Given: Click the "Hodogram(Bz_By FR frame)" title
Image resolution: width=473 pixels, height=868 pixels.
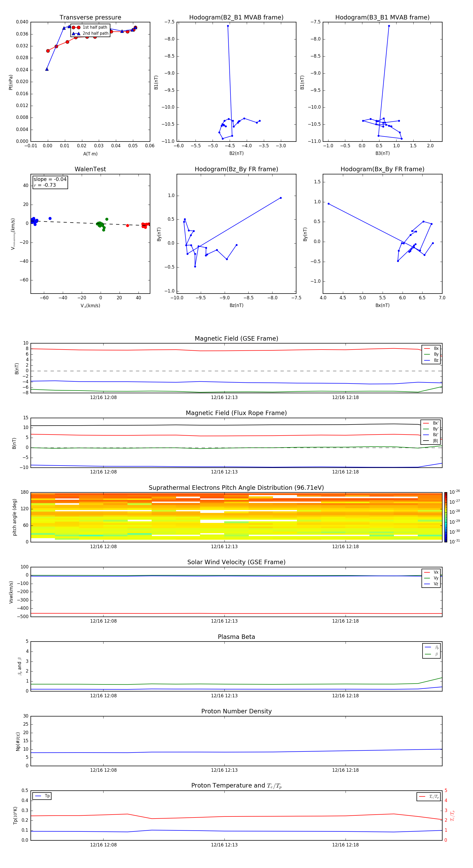Looking at the screenshot, I should tap(236, 169).
